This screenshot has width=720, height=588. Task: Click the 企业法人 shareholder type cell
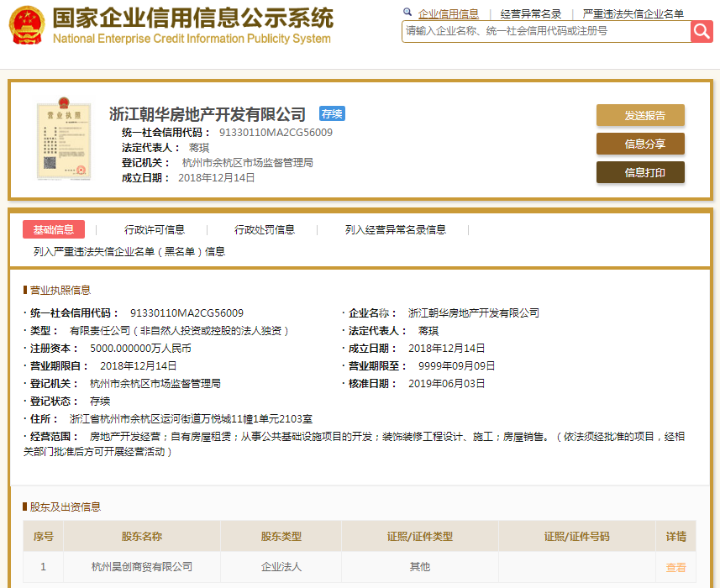[281, 567]
